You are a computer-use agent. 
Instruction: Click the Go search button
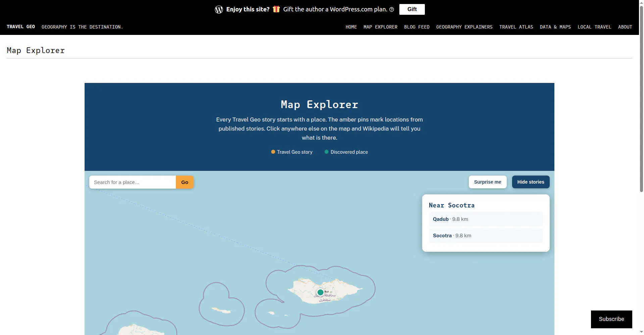[185, 182]
